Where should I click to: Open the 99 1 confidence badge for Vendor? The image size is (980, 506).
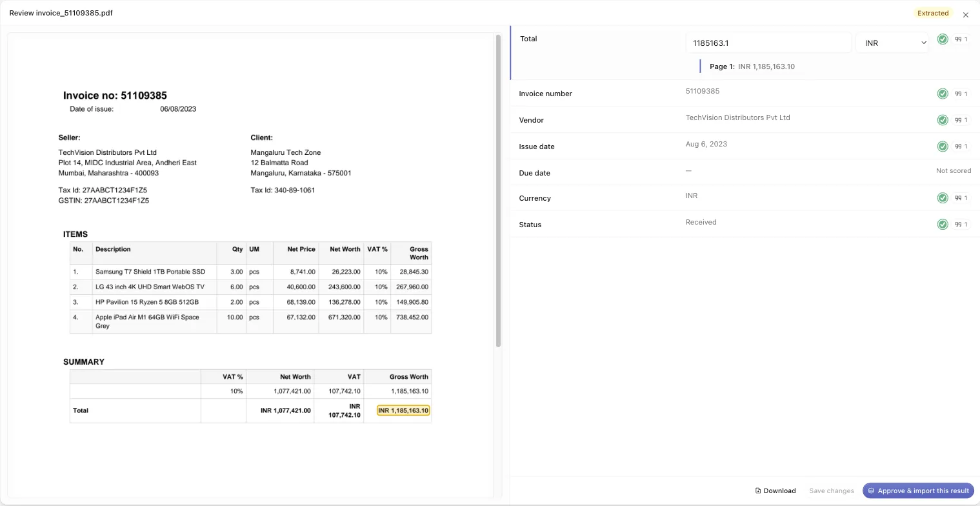point(961,120)
